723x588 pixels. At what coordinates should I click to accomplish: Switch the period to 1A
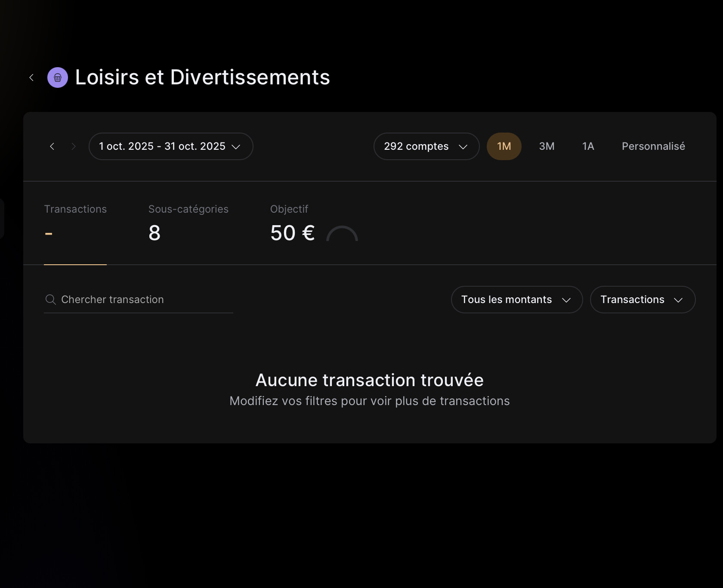click(588, 146)
